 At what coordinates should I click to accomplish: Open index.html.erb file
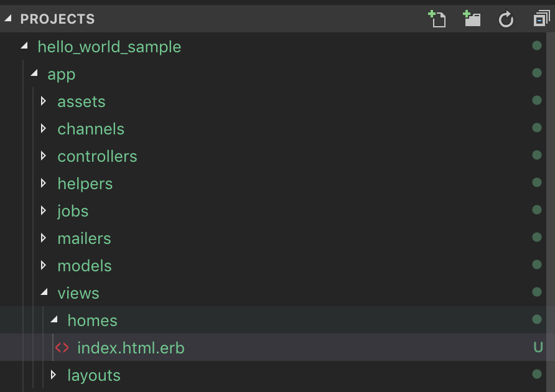131,348
